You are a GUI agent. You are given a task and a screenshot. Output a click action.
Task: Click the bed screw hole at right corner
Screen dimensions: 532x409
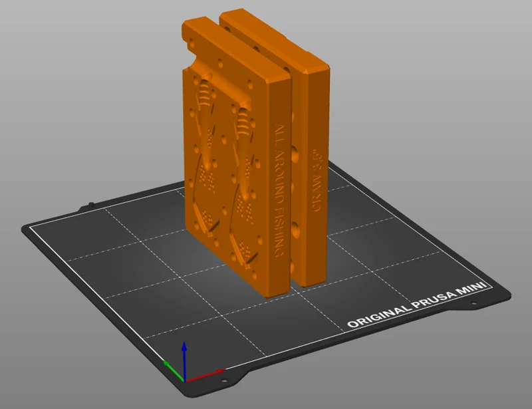coord(474,303)
